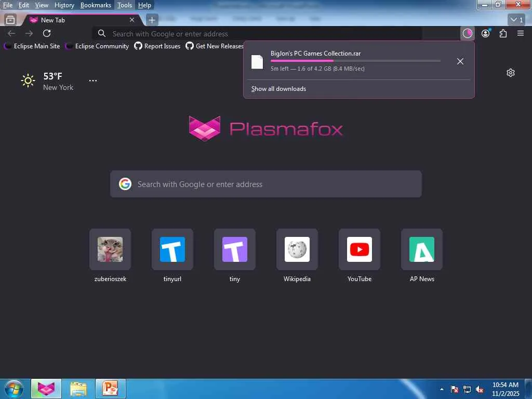
Task: Click Plasmafox taskbar button
Action: [x=46, y=389]
